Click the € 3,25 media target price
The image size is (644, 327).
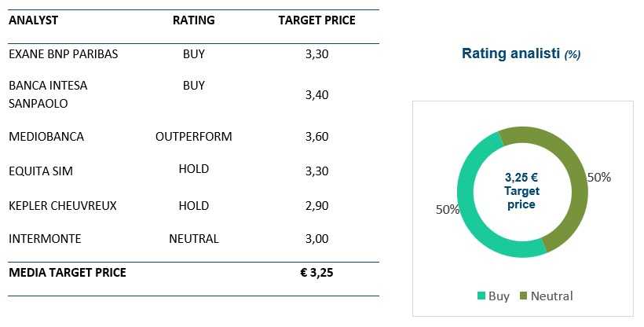tap(317, 273)
